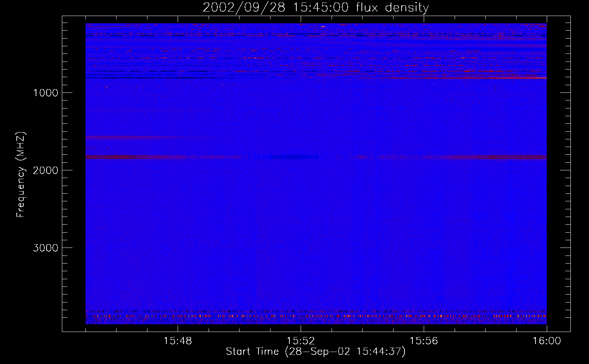Click the 15:48 time tick label
The image size is (589, 364).
pos(178,341)
